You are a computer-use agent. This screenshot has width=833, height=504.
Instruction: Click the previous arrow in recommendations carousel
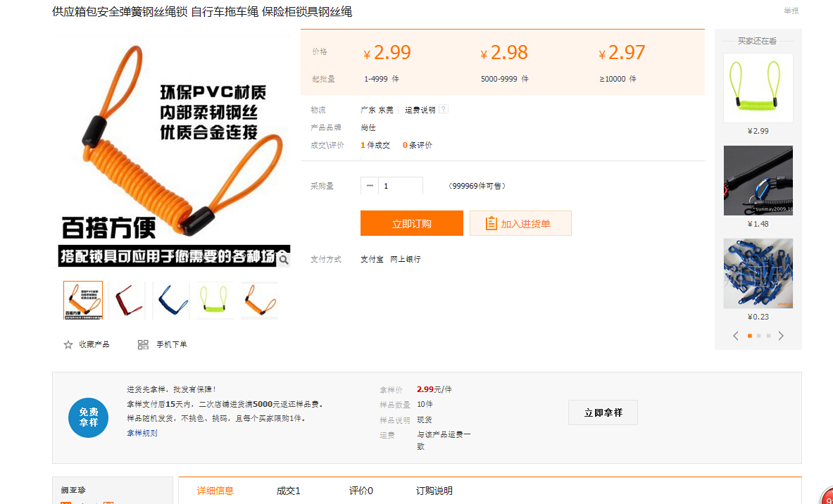tap(736, 336)
